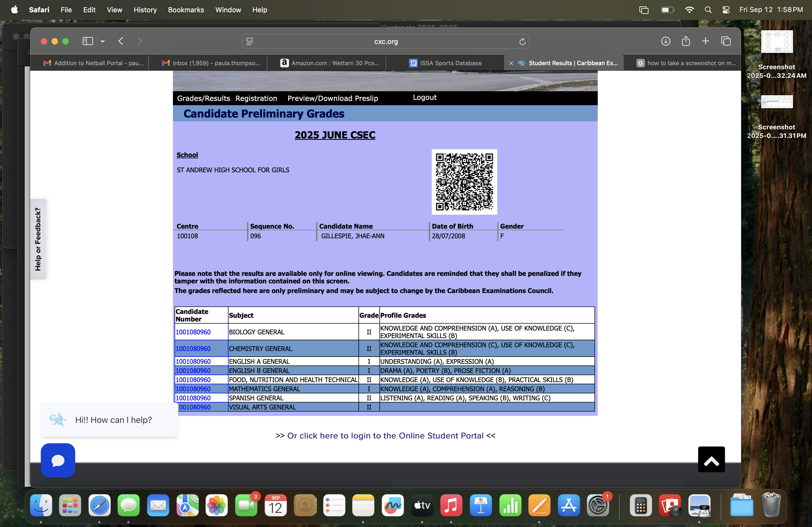The height and width of the screenshot is (527, 812).
Task: Open Notes from the Dock
Action: (363, 505)
